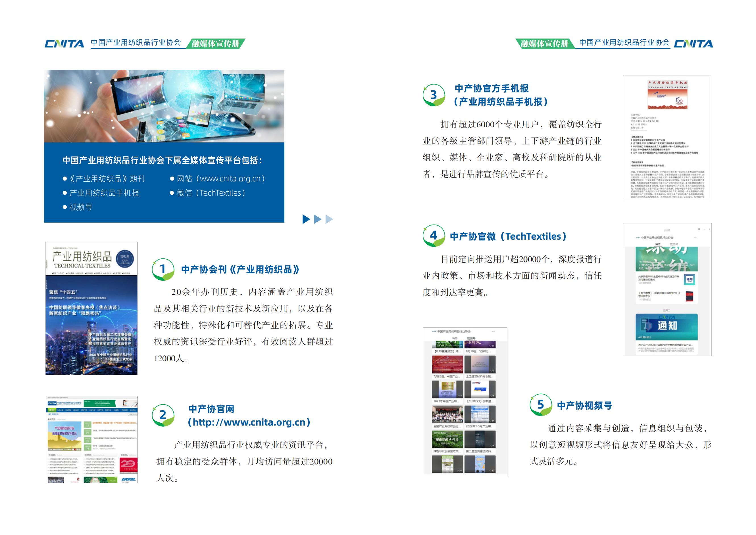The image size is (756, 535).
Task: Click the medium blue second arrow triangle
Action: (317, 219)
